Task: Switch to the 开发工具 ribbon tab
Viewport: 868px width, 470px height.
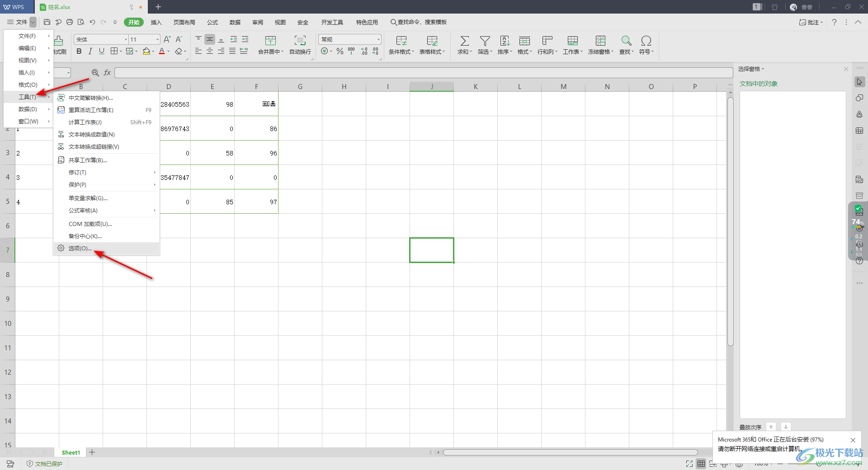Action: click(332, 22)
